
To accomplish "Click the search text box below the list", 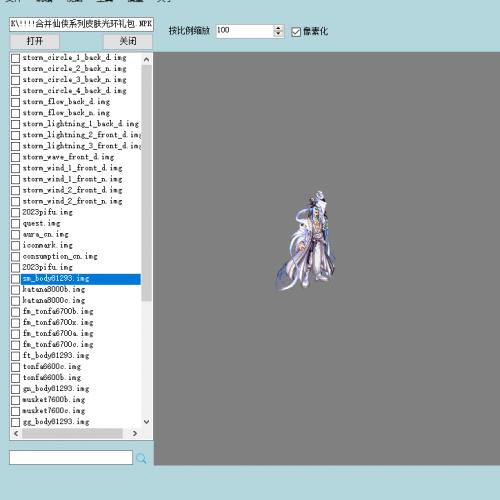I will coord(71,457).
